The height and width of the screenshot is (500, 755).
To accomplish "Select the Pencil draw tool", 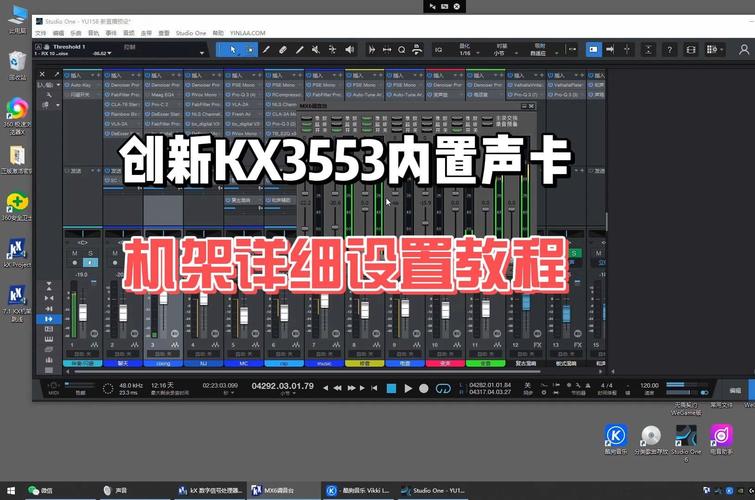I will [267, 49].
